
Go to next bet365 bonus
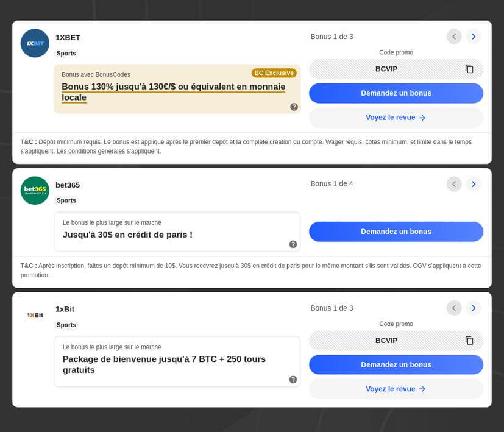point(474,184)
